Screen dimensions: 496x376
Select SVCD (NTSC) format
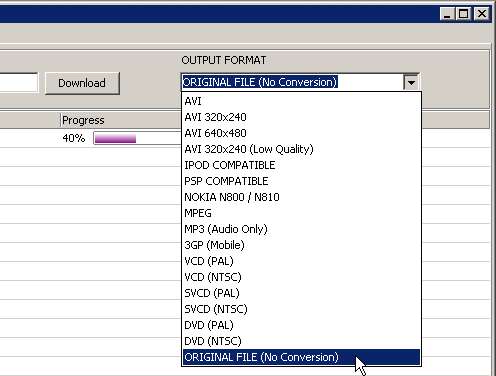click(x=301, y=309)
